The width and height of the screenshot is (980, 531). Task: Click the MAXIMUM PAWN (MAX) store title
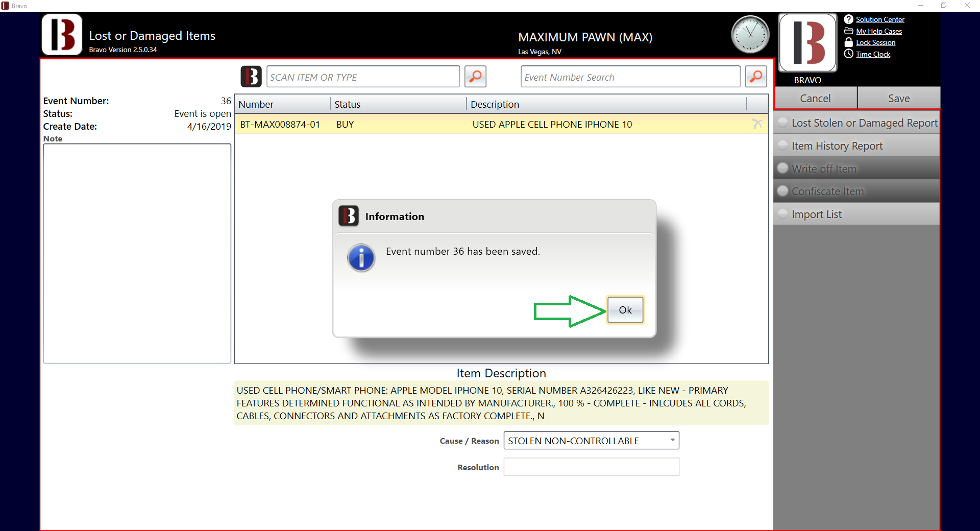[585, 37]
